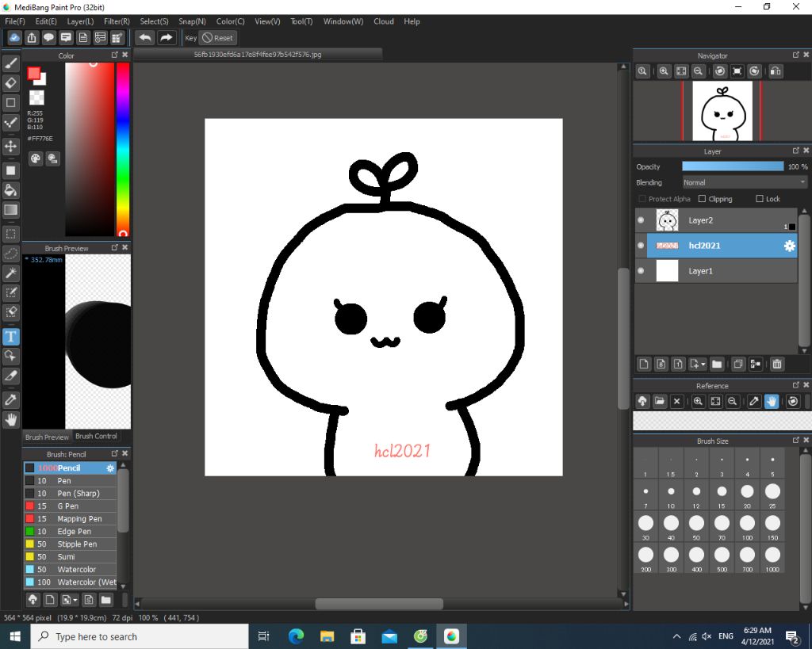
Task: Create a new color layer
Action: tap(644, 365)
